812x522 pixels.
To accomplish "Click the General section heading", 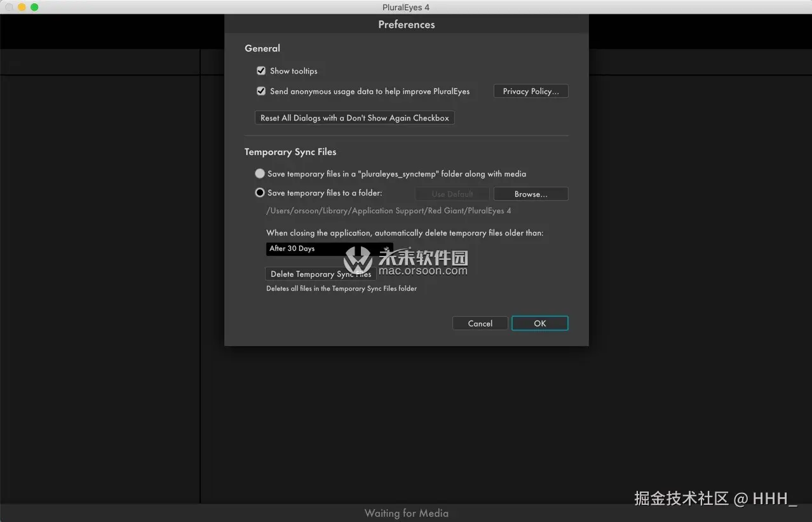I will [262, 48].
